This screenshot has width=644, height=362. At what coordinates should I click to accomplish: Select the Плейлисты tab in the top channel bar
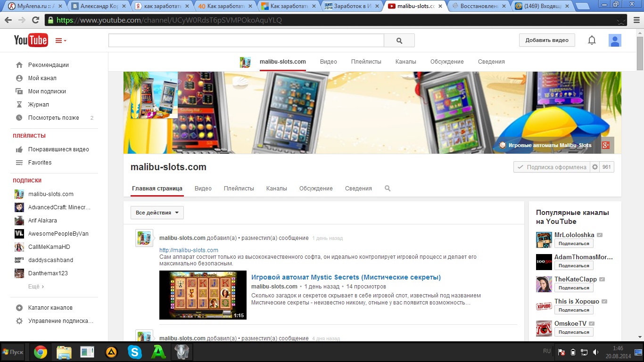[366, 62]
